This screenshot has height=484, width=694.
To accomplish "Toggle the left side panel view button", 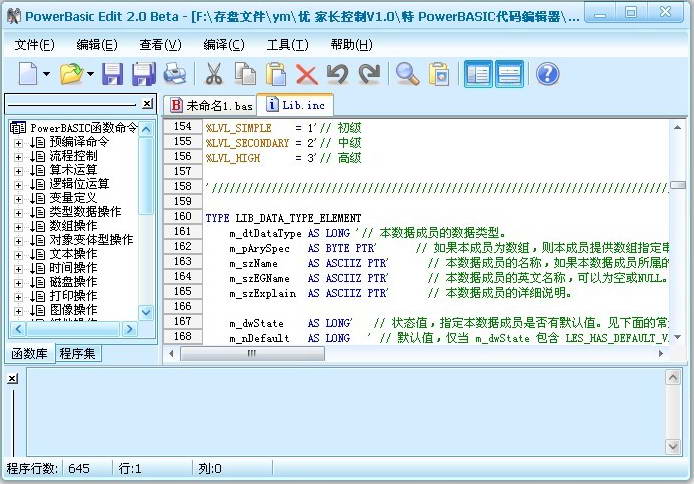I will [x=478, y=74].
